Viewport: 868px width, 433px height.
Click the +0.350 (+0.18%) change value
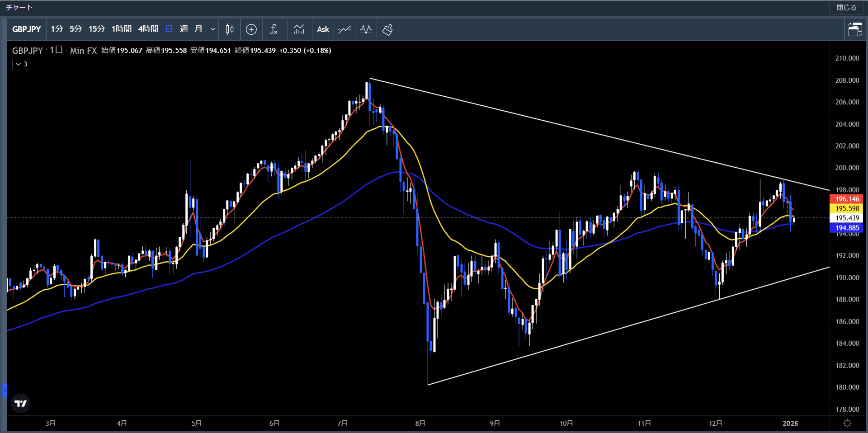(x=305, y=51)
